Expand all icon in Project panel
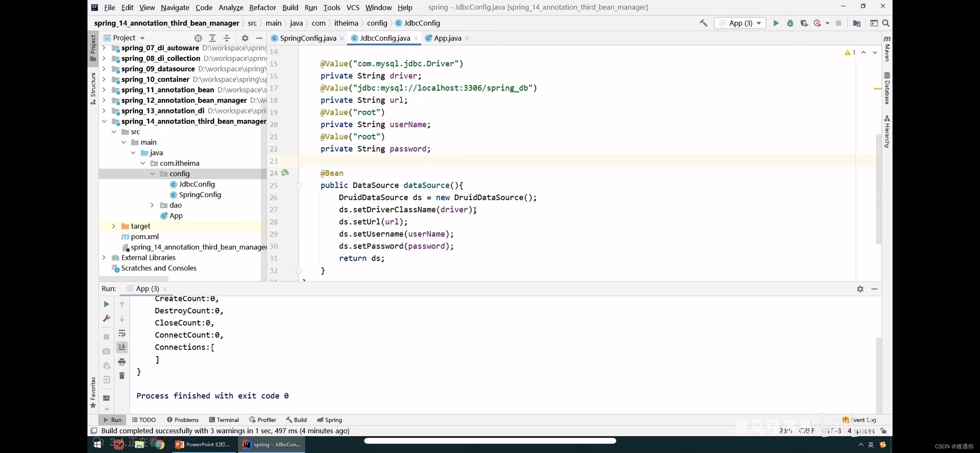The height and width of the screenshot is (453, 980). point(212,38)
